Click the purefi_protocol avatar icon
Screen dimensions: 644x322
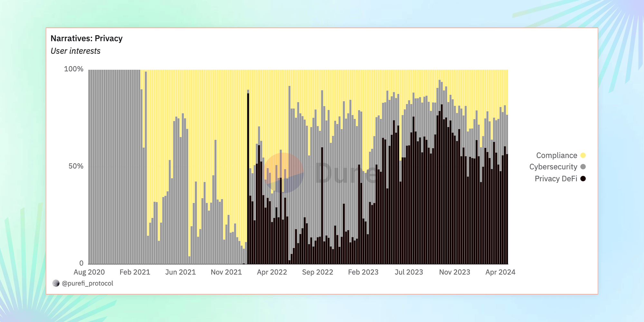point(56,283)
